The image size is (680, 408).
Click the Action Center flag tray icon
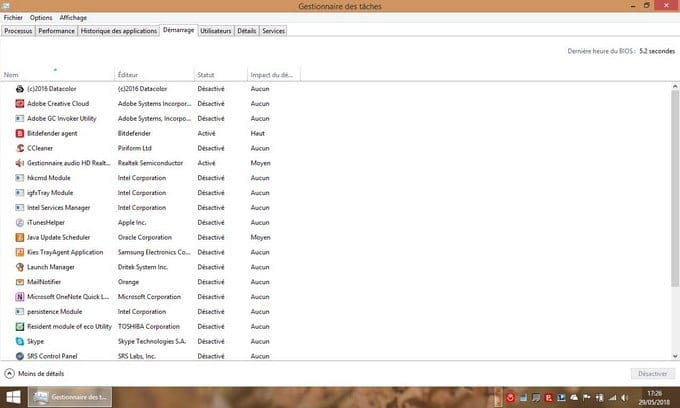click(x=587, y=397)
